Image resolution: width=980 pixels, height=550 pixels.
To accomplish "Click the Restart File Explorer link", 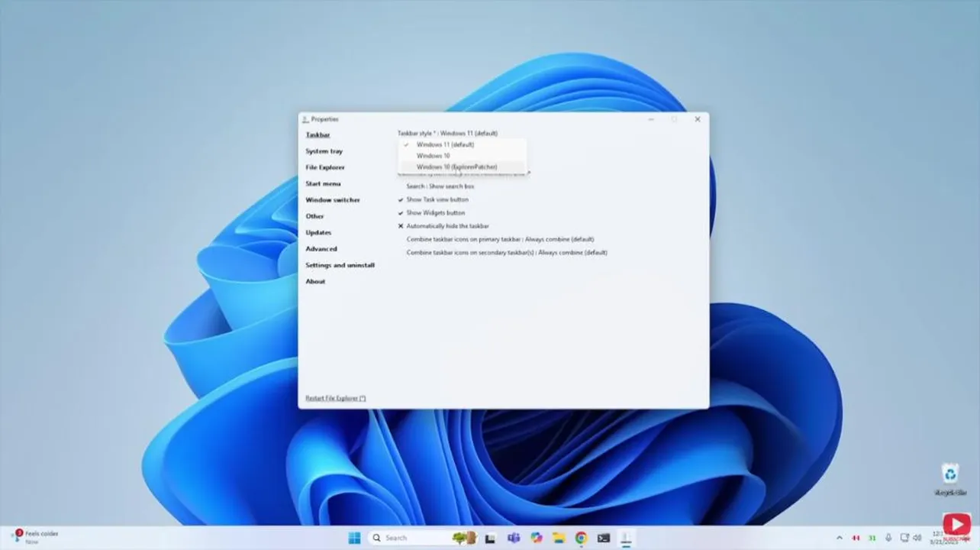I will tap(336, 398).
